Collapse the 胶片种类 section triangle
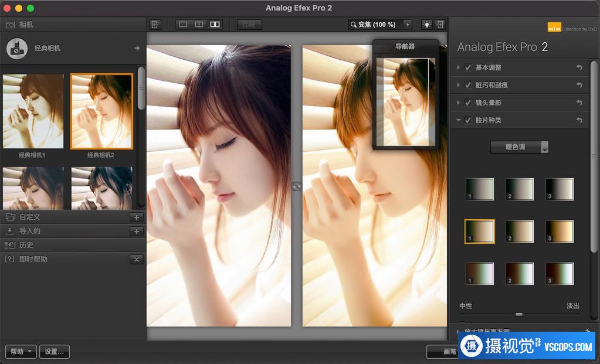The width and height of the screenshot is (600, 364). 458,120
